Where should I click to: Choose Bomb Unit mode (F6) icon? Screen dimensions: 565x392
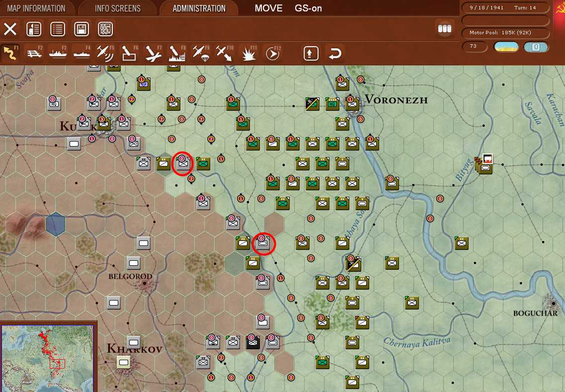coord(129,53)
